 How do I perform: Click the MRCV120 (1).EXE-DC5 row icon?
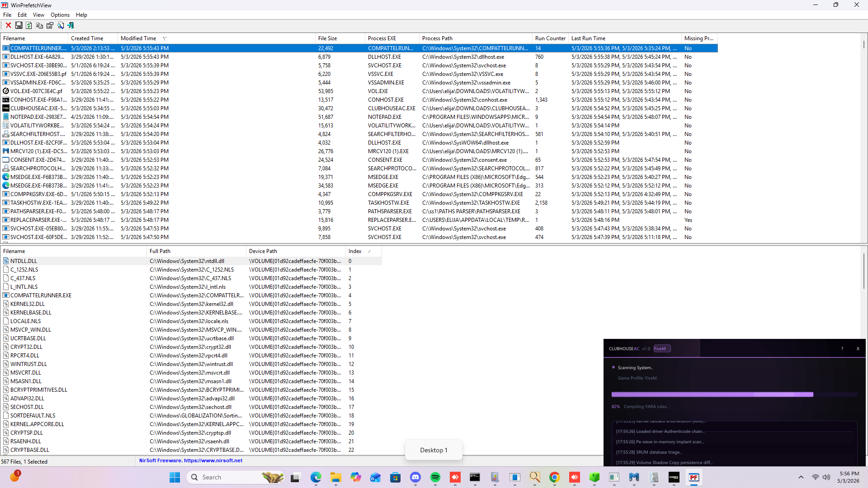pos(6,151)
